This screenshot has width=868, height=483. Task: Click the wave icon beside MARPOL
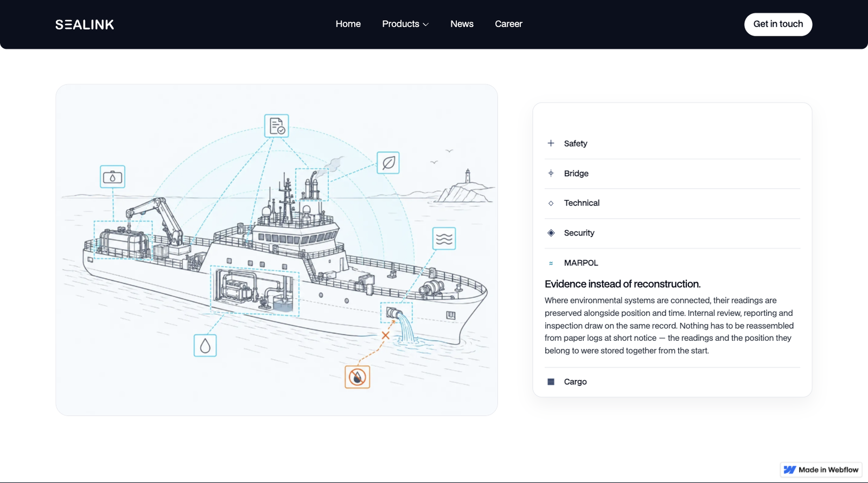tap(551, 263)
